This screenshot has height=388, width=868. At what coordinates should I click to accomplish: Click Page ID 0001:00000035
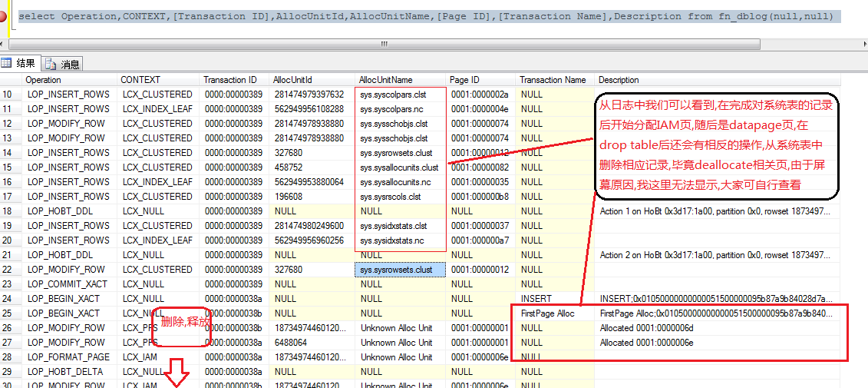480,182
